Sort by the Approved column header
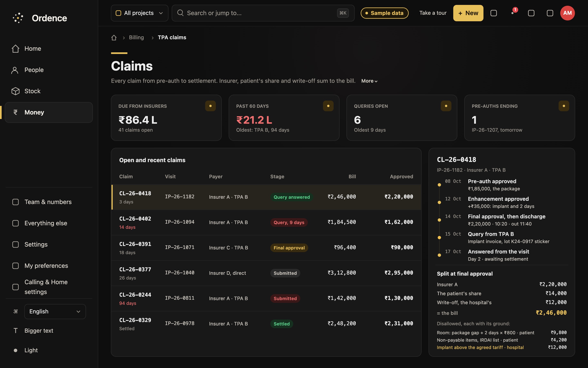 (401, 176)
